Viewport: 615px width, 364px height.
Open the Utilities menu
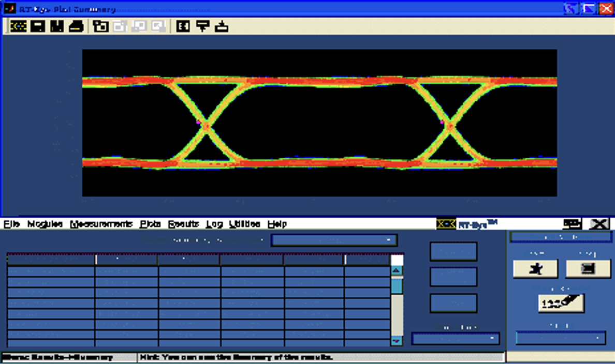pos(244,224)
